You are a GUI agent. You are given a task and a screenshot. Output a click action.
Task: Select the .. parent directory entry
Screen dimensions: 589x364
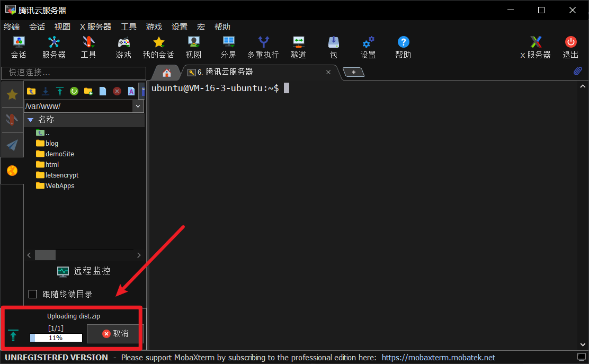(x=42, y=132)
